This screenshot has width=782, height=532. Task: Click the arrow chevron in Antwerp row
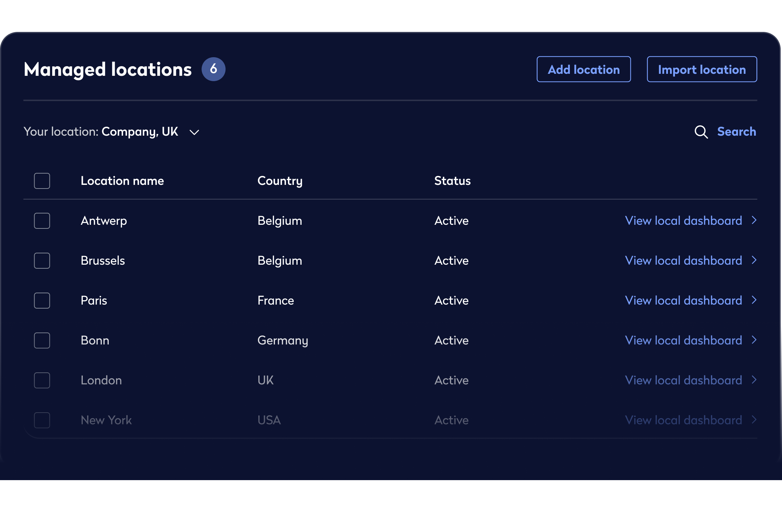755,220
